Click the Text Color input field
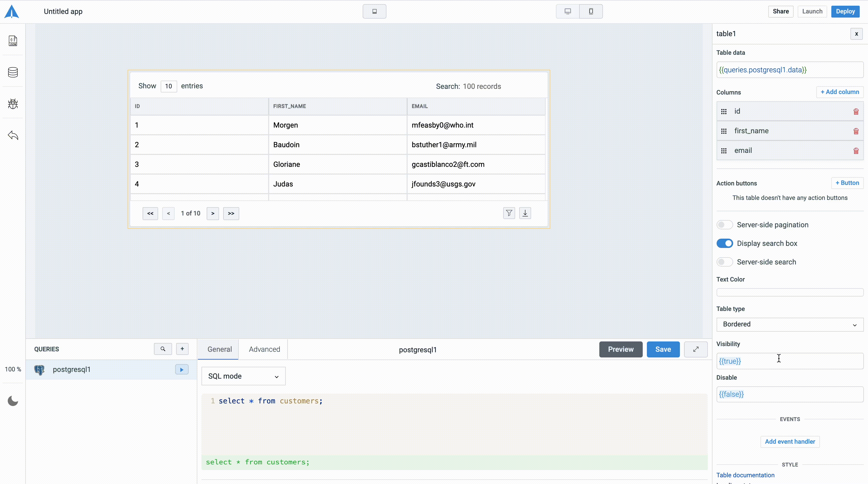 pyautogui.click(x=789, y=292)
